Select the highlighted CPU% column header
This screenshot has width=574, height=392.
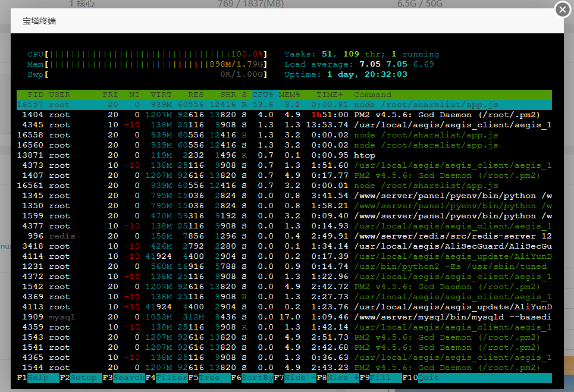coord(265,95)
